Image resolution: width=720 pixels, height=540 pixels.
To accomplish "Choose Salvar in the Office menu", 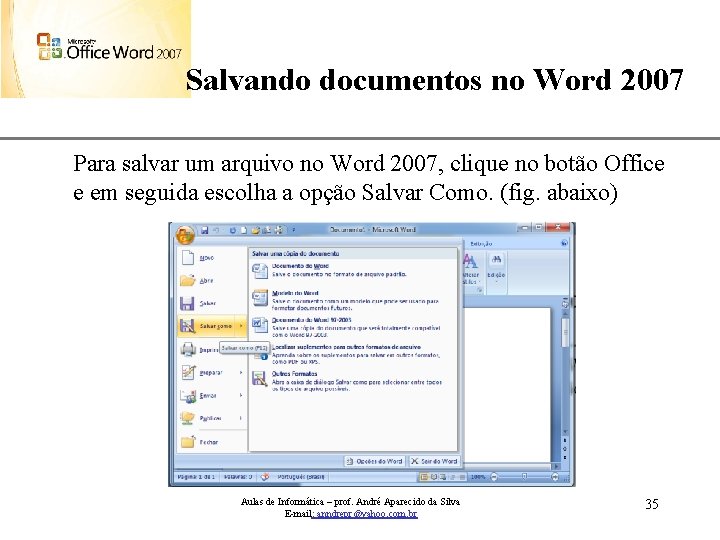I will pyautogui.click(x=212, y=303).
